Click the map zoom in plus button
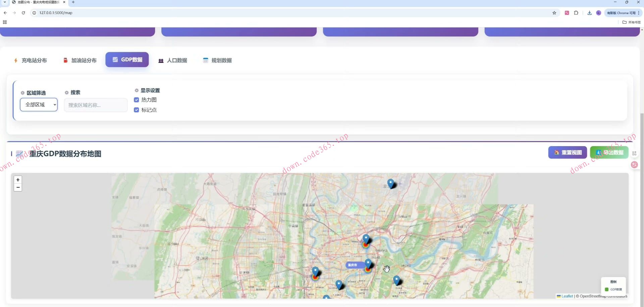 (18, 180)
